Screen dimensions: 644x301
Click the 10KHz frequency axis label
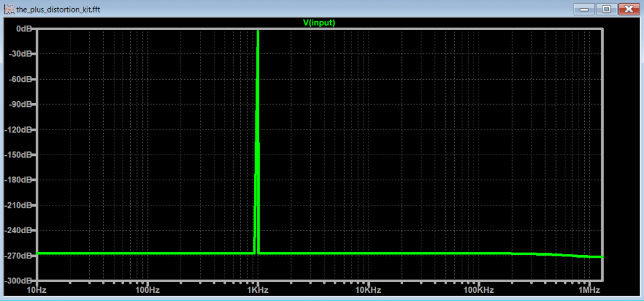pyautogui.click(x=368, y=290)
